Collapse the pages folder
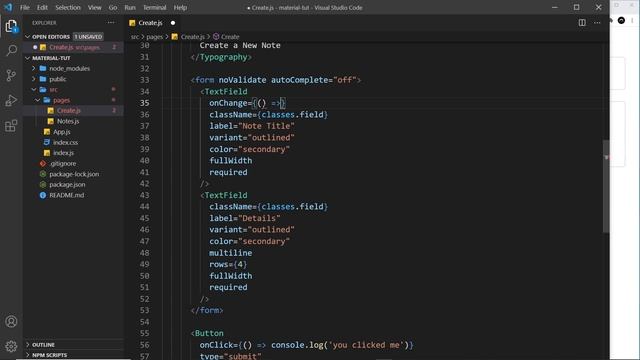The image size is (640, 360). (x=38, y=100)
